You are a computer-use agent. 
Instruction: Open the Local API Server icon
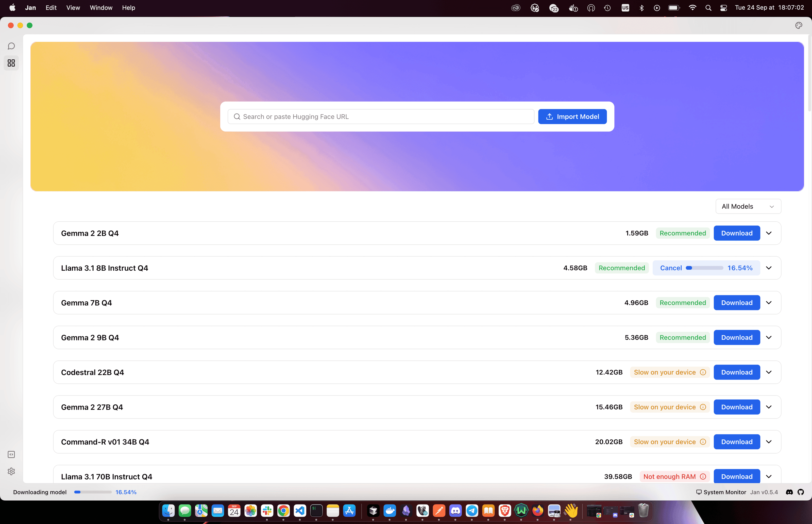(11, 455)
